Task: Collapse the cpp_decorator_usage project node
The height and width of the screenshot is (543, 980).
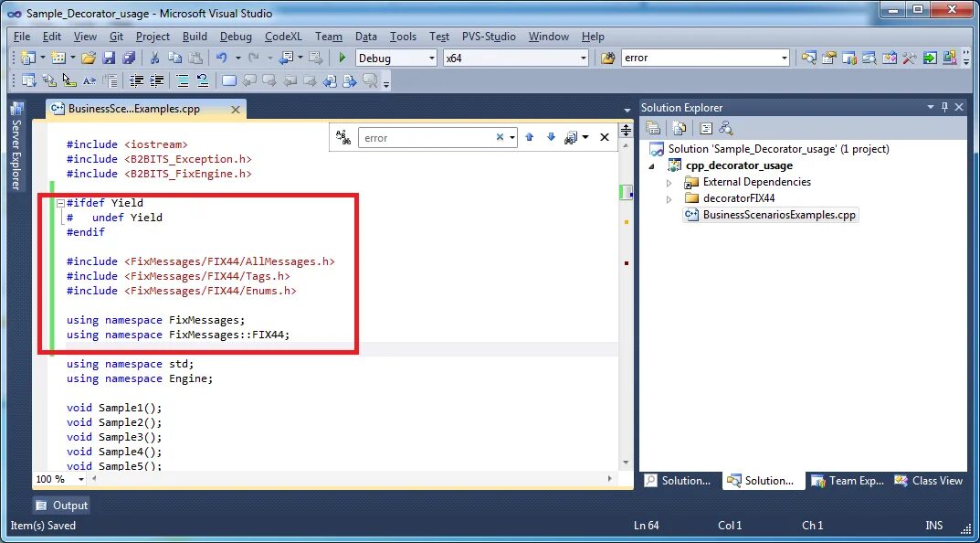Action: click(652, 166)
